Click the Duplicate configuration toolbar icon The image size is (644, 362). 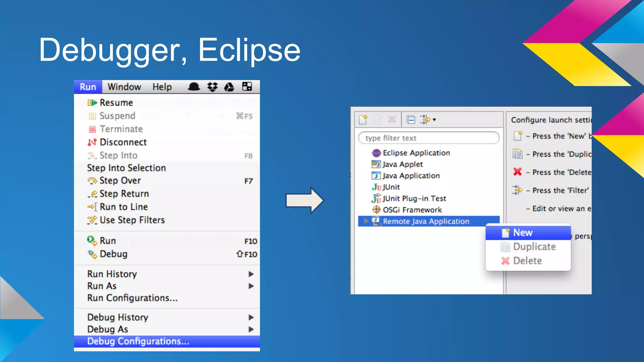[377, 119]
